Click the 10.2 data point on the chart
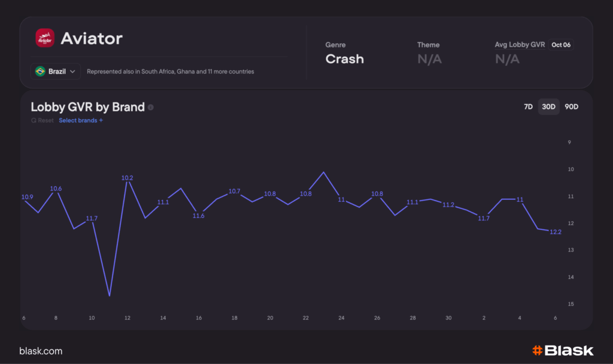613x364 pixels. [128, 181]
